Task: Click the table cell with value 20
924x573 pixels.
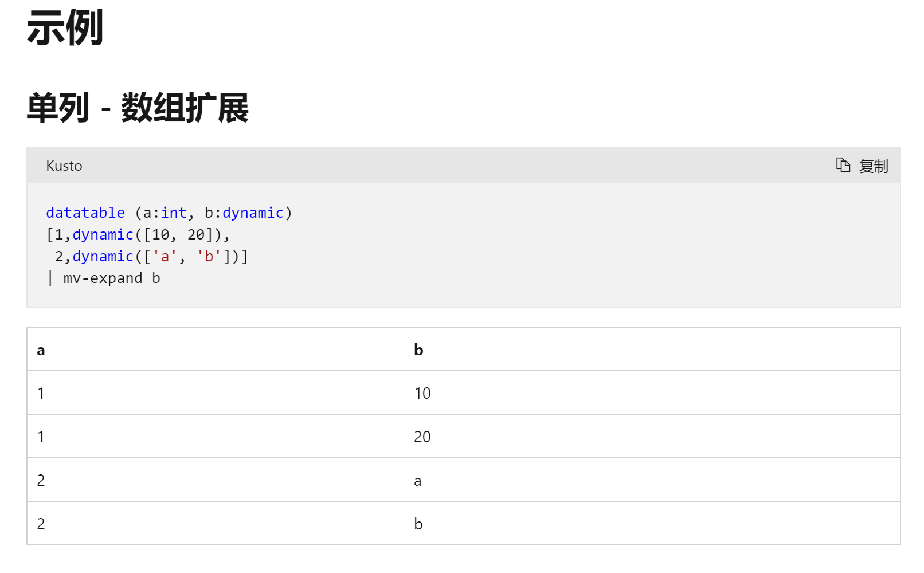Action: point(422,437)
